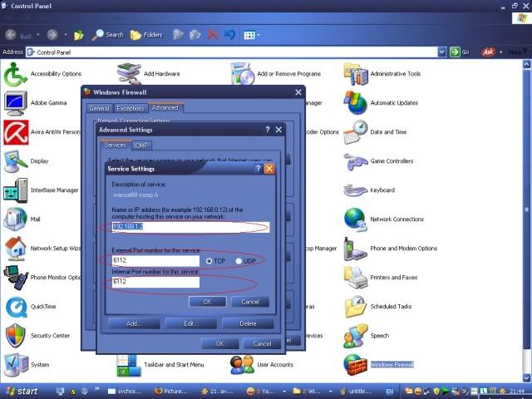Click the Forward toolbar arrow
The image size is (532, 399).
[x=52, y=35]
